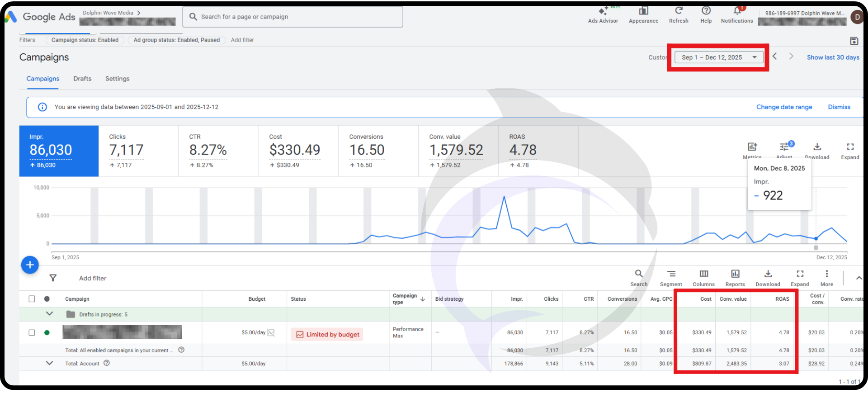Select all campaigns header checkbox
Image resolution: width=868 pixels, height=393 pixels.
32,299
